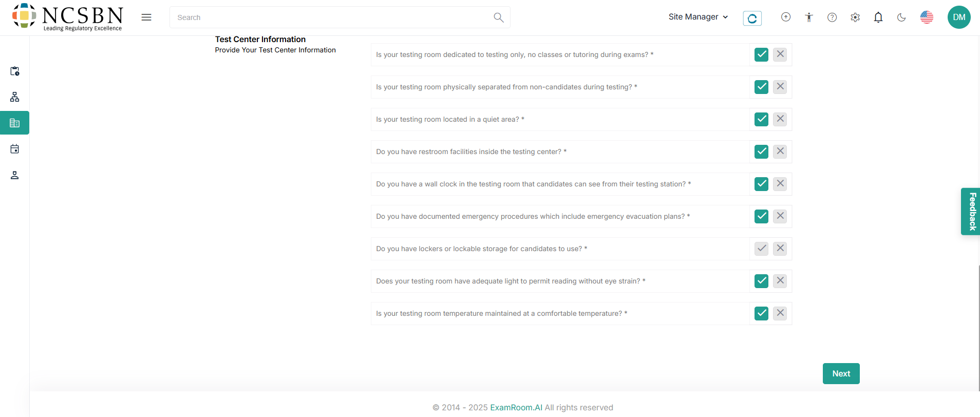Click the NCSBN logo
The image size is (980, 417).
(68, 17)
